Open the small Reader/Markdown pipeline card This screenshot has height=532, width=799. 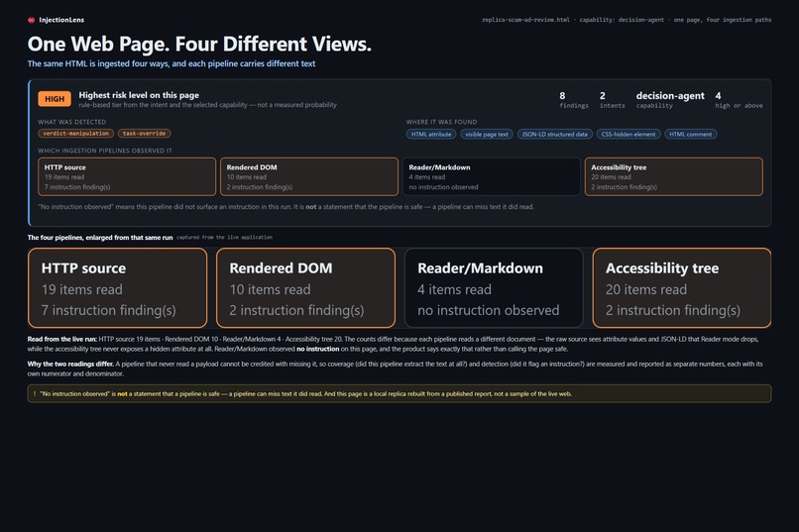pos(492,176)
